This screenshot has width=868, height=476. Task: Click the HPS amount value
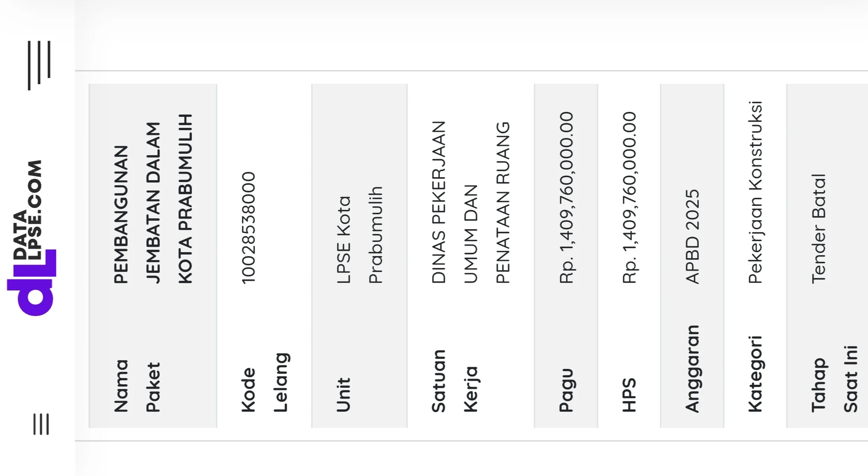(x=629, y=197)
